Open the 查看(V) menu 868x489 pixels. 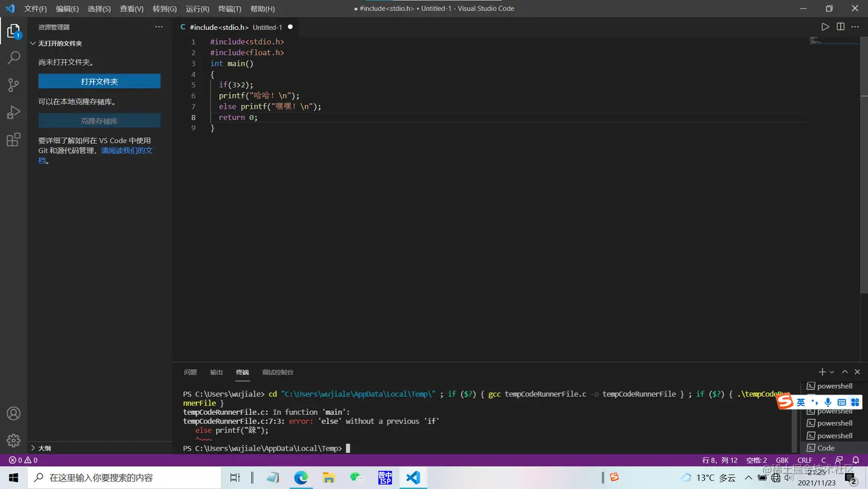pos(131,9)
